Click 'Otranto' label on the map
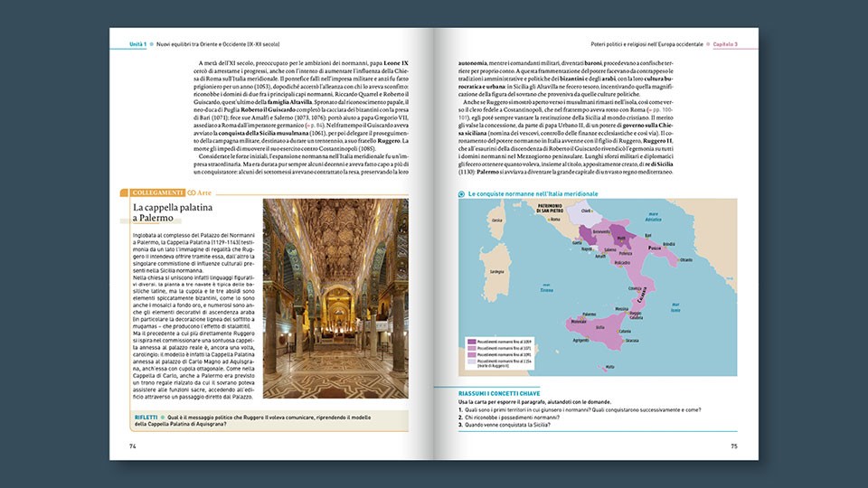Viewport: 868px width, 488px height. point(686,259)
